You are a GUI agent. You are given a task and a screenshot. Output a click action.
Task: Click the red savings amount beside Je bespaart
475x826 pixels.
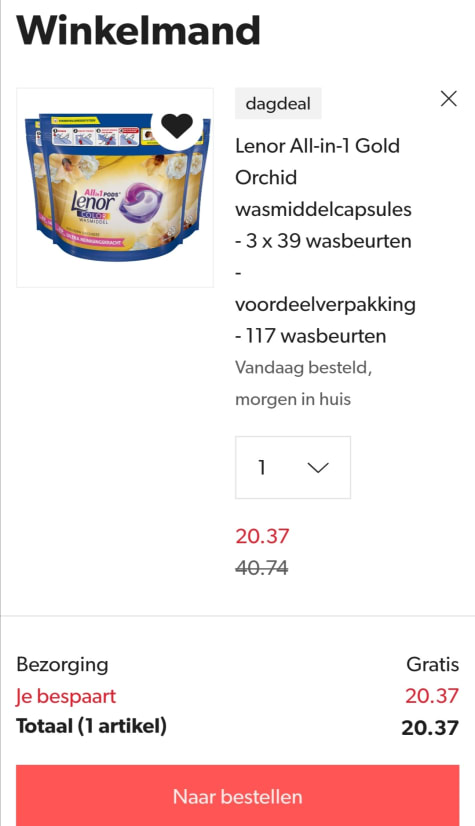[432, 696]
